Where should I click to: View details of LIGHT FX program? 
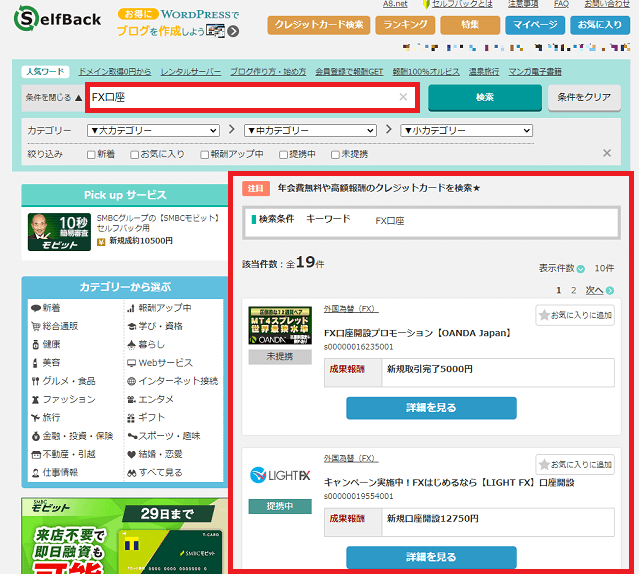431,557
